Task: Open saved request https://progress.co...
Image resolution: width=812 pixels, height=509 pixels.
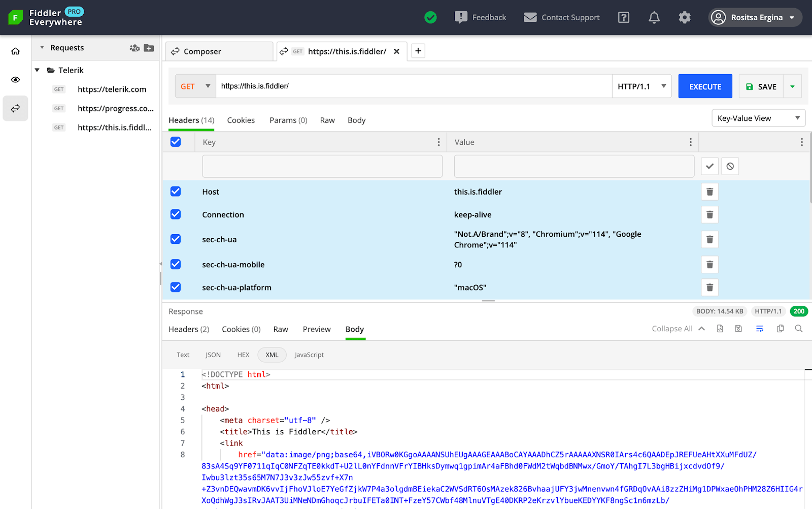Action: point(116,108)
